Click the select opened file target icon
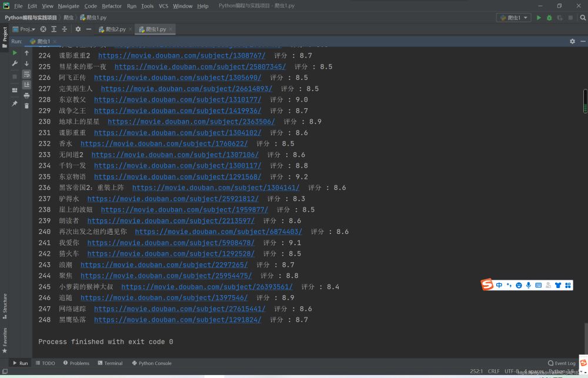This screenshot has height=378, width=588. coord(43,29)
